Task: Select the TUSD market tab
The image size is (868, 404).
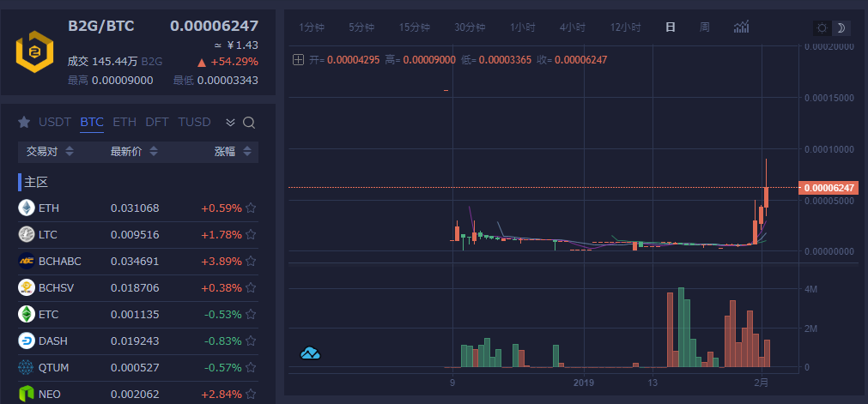Action: click(194, 122)
